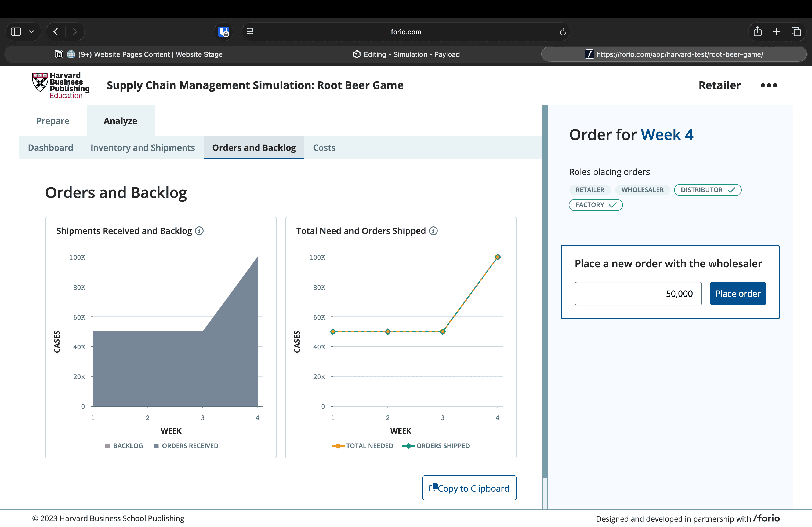The height and width of the screenshot is (527, 812).
Task: Click Bitwarden shield extension icon
Action: coord(223,32)
